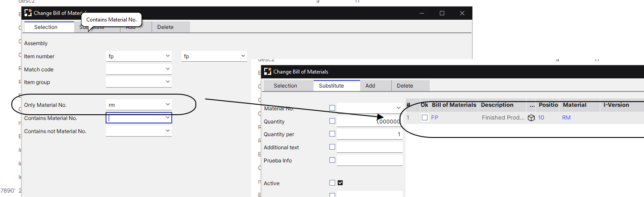
Task: Click the FP bill of materials link
Action: (x=435, y=118)
